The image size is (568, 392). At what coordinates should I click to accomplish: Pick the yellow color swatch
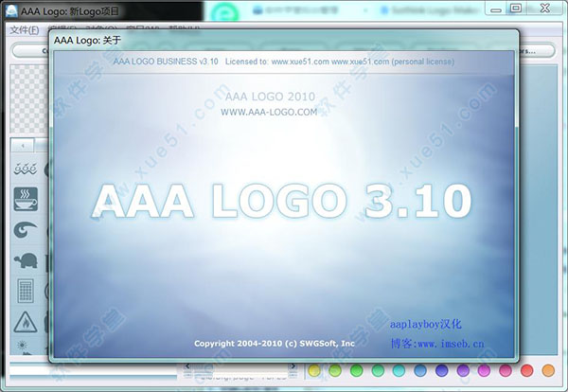pos(314,370)
